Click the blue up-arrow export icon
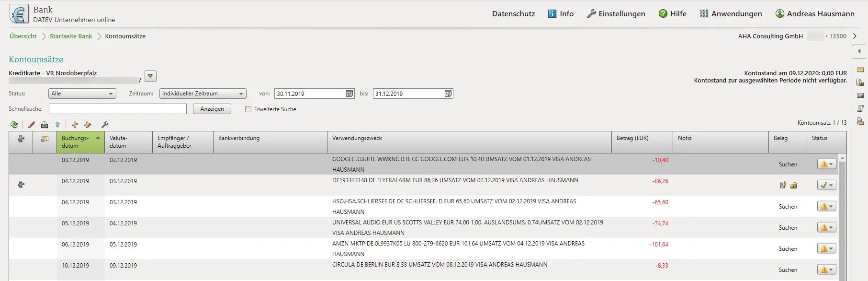The height and width of the screenshot is (281, 868). [x=57, y=125]
